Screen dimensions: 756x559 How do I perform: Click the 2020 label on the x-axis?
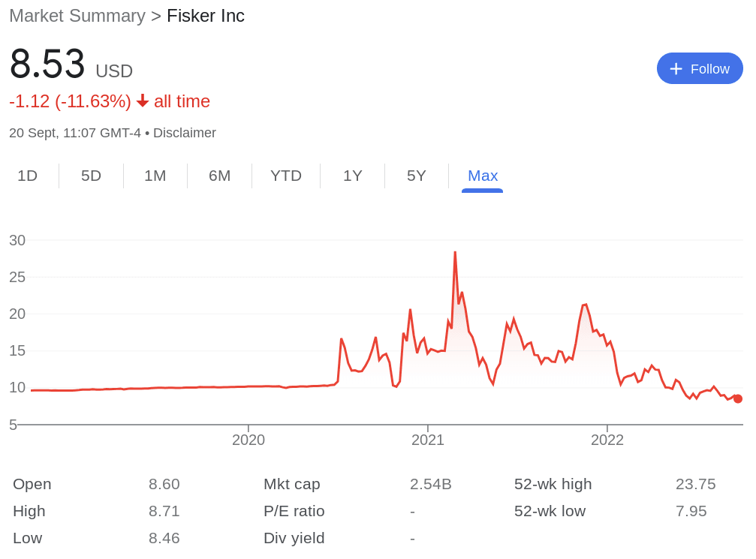[248, 440]
